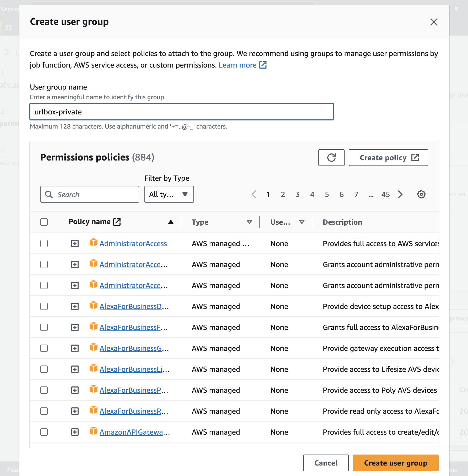The image size is (468, 476).
Task: Check the AmazonAPIGateway policy row checkbox
Action: pyautogui.click(x=44, y=432)
